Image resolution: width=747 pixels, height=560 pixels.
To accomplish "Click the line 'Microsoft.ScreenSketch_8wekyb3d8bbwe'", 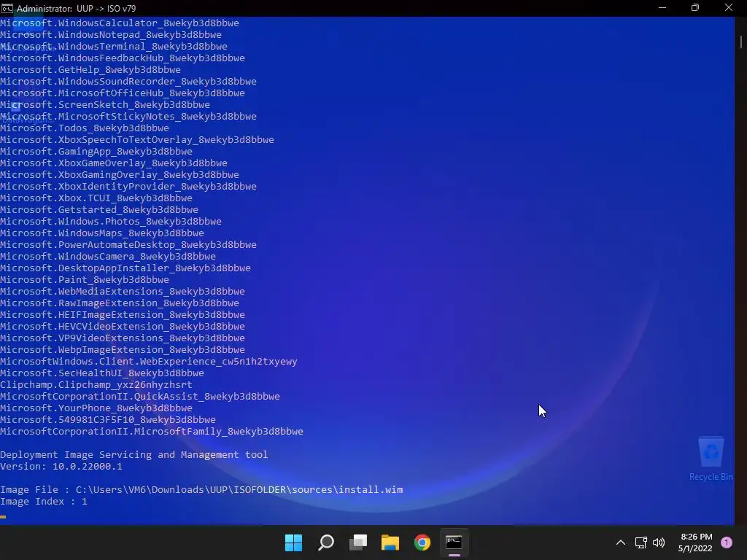I will 105,105.
